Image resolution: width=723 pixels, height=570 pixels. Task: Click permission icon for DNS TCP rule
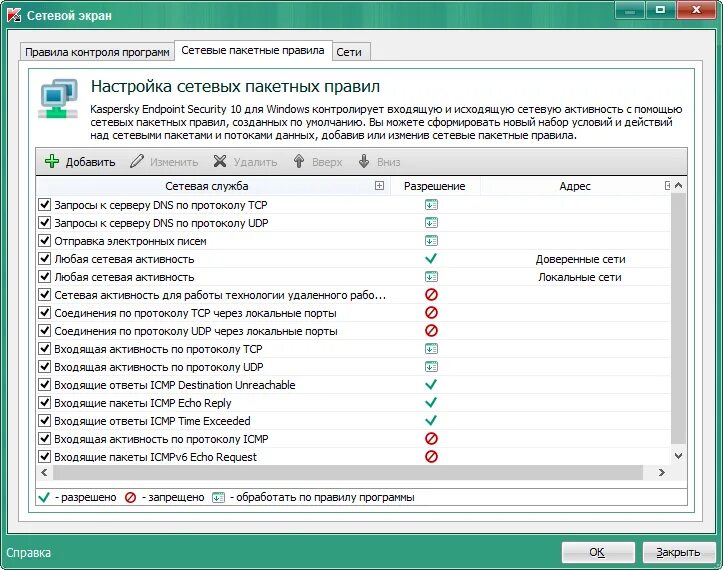pos(431,205)
